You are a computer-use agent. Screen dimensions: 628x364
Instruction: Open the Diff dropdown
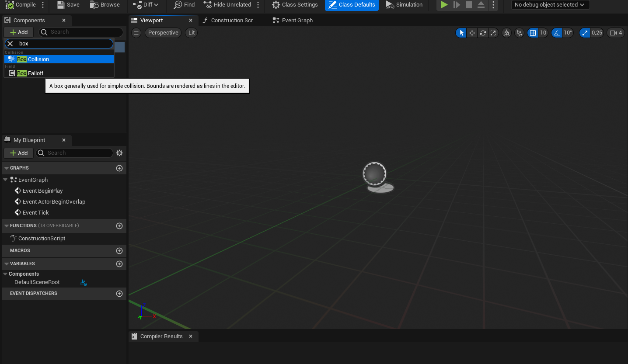coord(146,5)
